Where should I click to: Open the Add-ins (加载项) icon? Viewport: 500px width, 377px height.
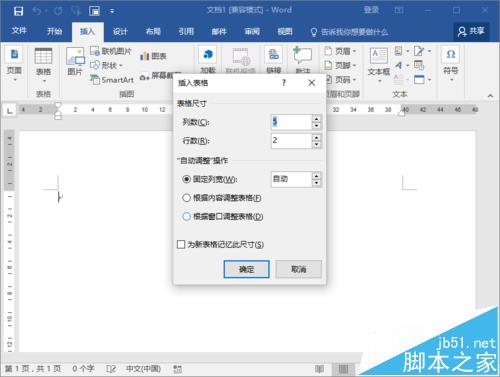tap(208, 54)
